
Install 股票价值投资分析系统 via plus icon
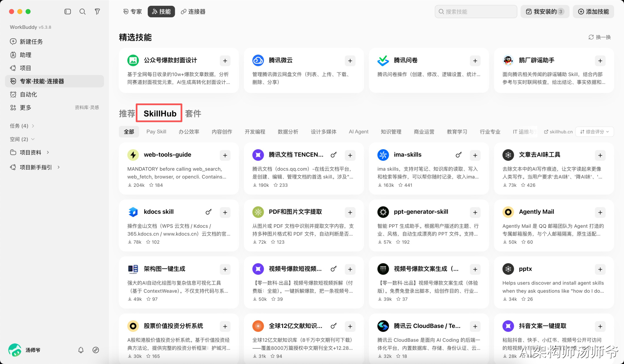pos(225,326)
